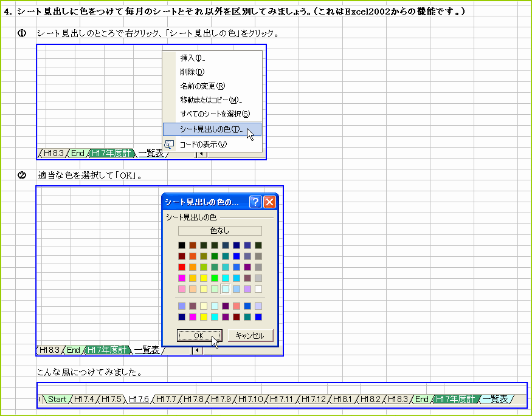
Task: Choose 削除 to delete the sheet
Action: click(192, 71)
